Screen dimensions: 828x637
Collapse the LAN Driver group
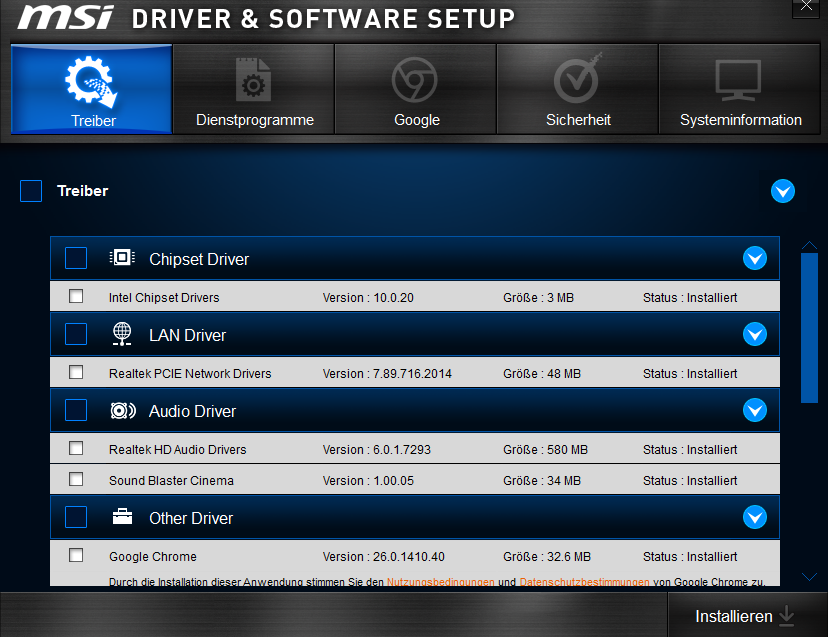click(x=755, y=334)
